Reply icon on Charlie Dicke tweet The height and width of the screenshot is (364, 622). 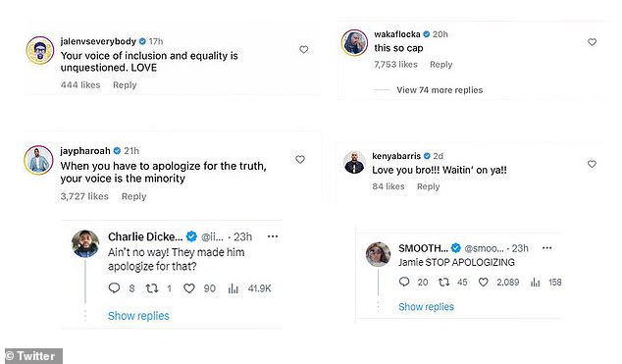click(114, 287)
